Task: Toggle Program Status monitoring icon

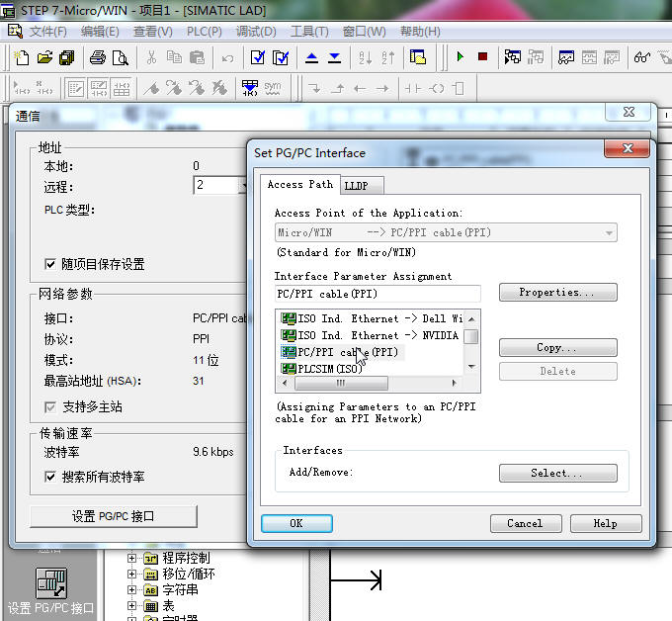Action: pos(512,56)
